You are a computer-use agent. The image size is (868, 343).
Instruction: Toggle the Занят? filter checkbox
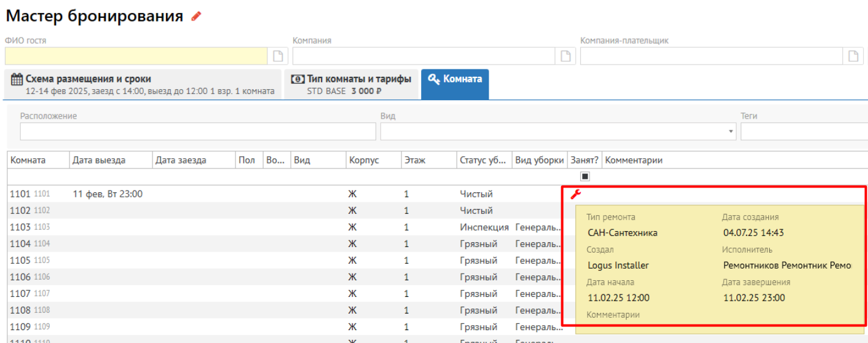pos(585,176)
